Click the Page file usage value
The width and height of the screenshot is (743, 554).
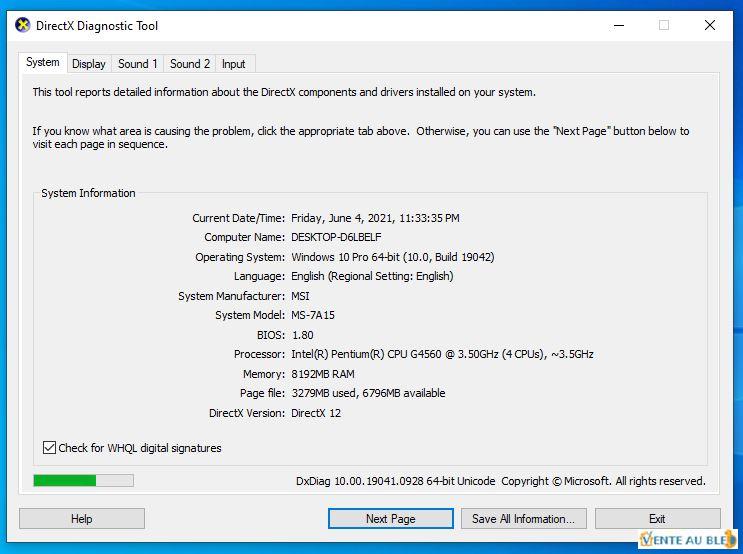pos(368,393)
